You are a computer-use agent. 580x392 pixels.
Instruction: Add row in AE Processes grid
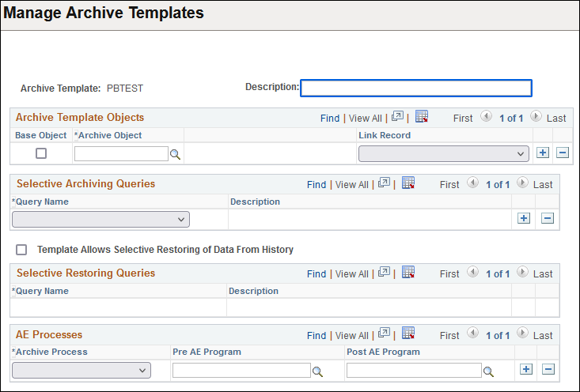(x=526, y=369)
